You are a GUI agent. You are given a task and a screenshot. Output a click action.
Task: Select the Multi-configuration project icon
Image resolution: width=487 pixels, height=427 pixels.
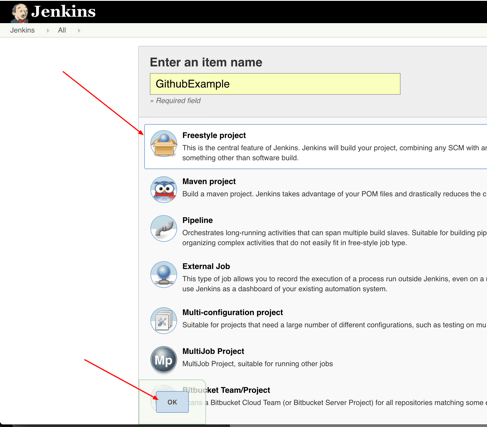163,320
